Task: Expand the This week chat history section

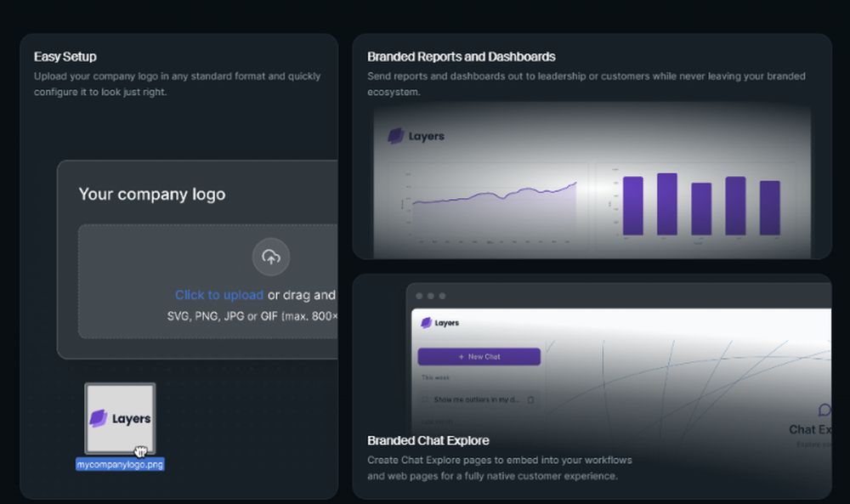Action: (x=435, y=377)
